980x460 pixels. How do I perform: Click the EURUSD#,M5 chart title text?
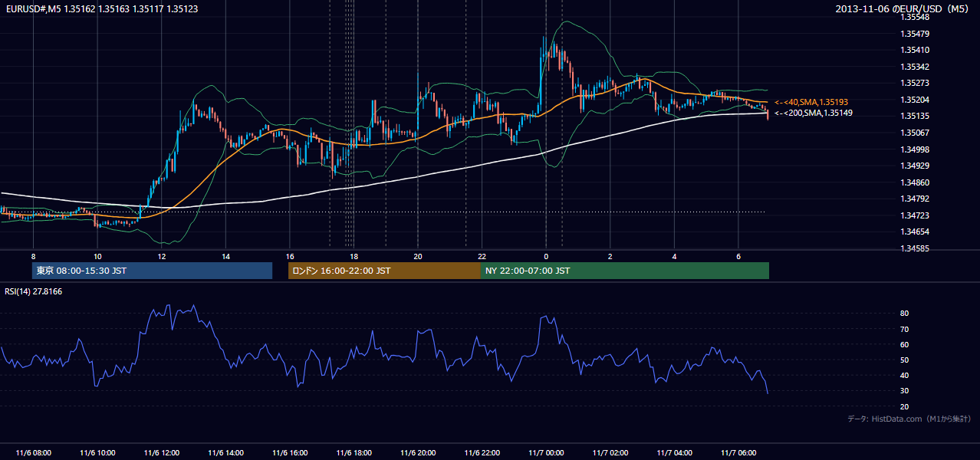[100, 9]
